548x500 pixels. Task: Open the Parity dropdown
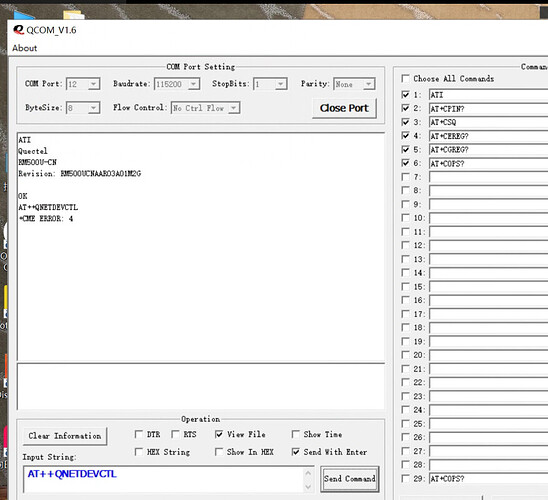[x=368, y=84]
